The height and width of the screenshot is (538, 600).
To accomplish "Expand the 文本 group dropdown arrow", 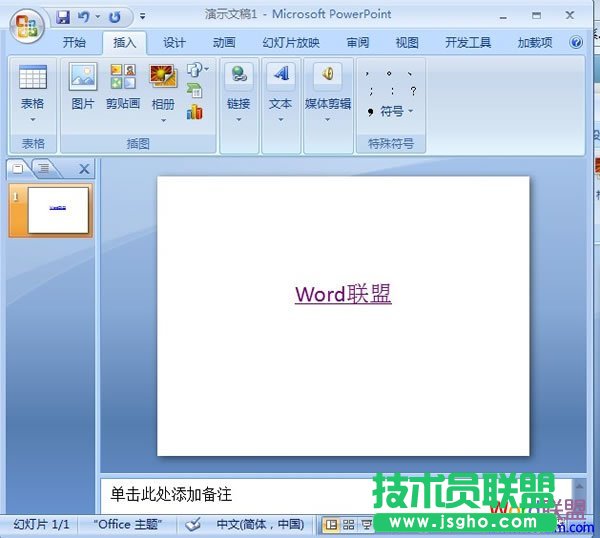I will 281,119.
